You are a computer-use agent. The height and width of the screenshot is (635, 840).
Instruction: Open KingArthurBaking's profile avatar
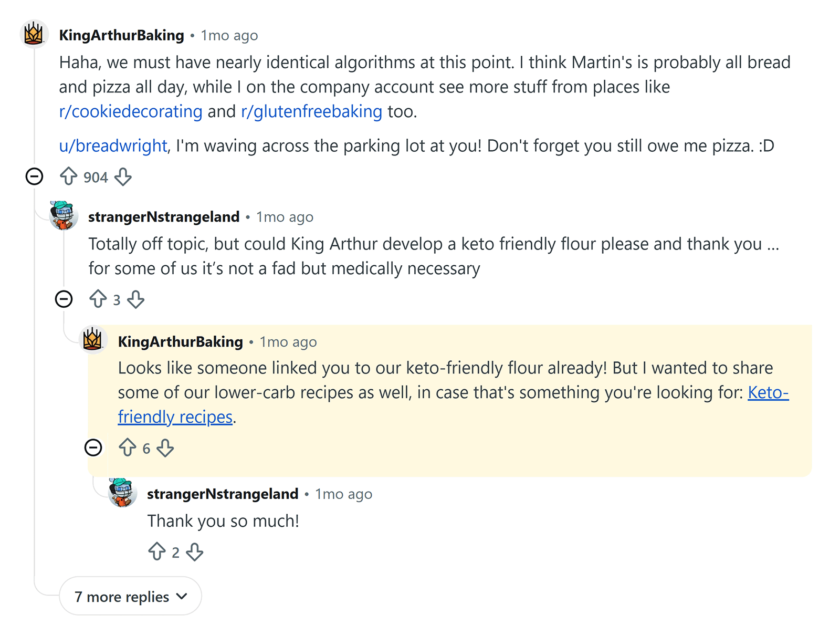[x=34, y=34]
